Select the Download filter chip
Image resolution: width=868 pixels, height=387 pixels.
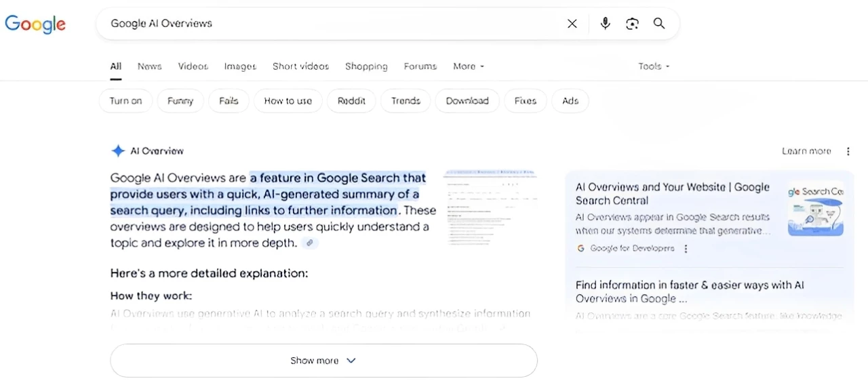tap(467, 101)
